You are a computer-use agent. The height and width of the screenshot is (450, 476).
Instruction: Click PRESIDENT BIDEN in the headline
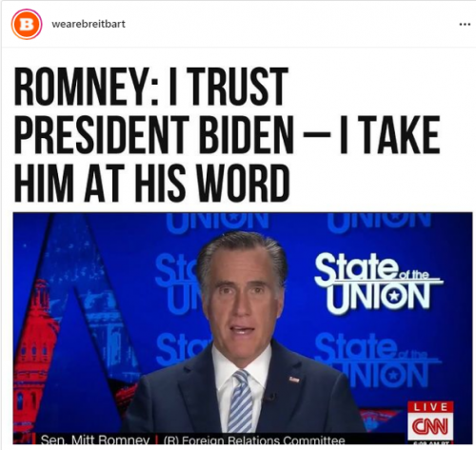point(154,135)
